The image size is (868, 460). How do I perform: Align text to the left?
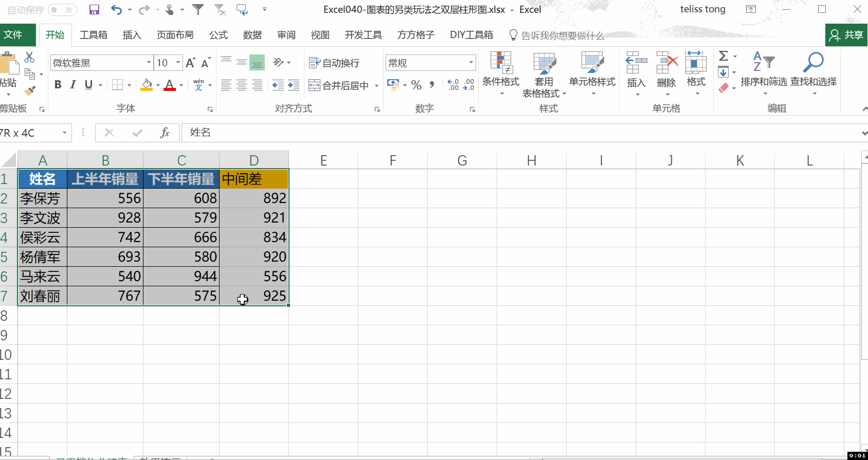[226, 85]
